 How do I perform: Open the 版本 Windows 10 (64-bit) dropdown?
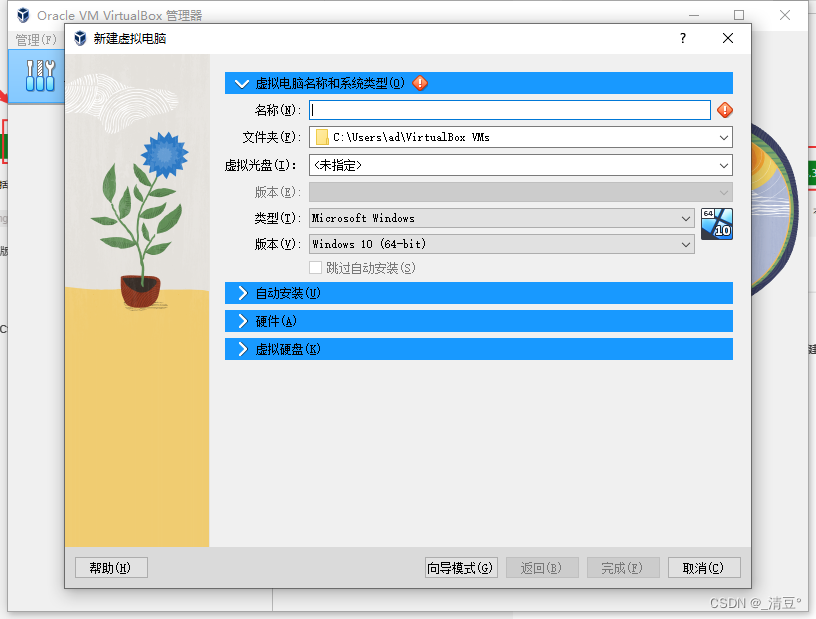point(686,244)
